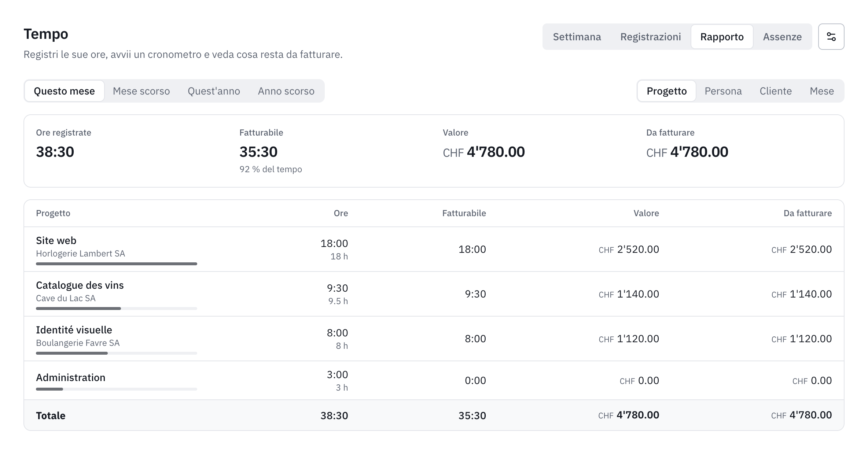
Task: Click the Fatturabile column header
Action: point(464,213)
